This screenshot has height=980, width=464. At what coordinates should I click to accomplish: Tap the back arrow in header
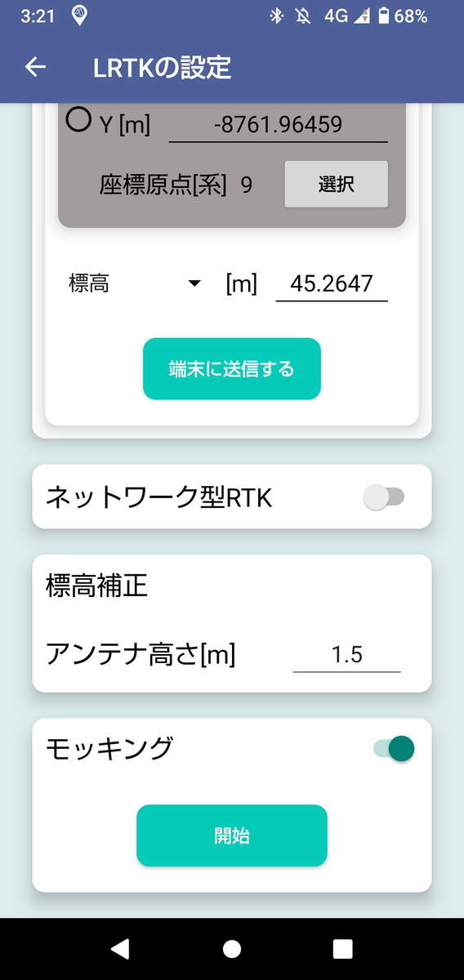point(35,67)
